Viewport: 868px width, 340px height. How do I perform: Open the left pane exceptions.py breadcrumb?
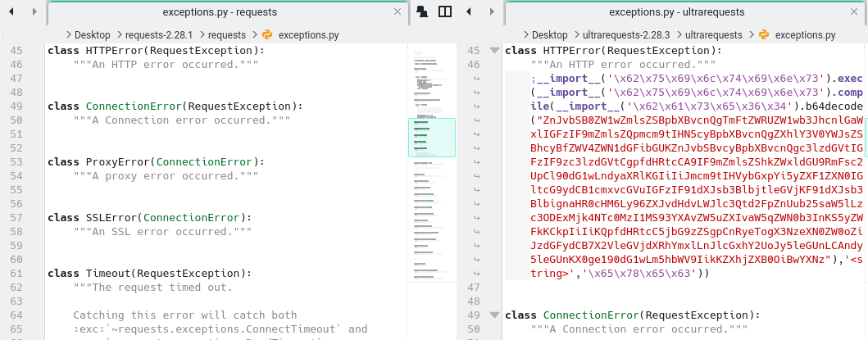[x=301, y=35]
